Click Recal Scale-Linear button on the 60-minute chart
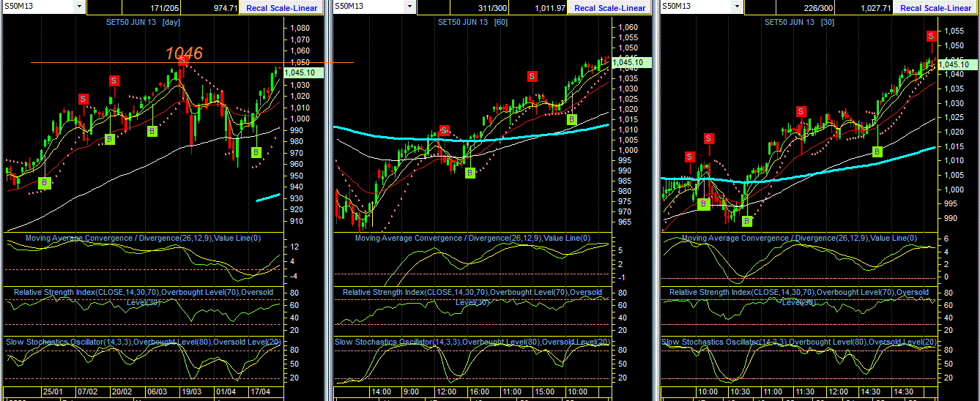The image size is (980, 401). point(610,7)
